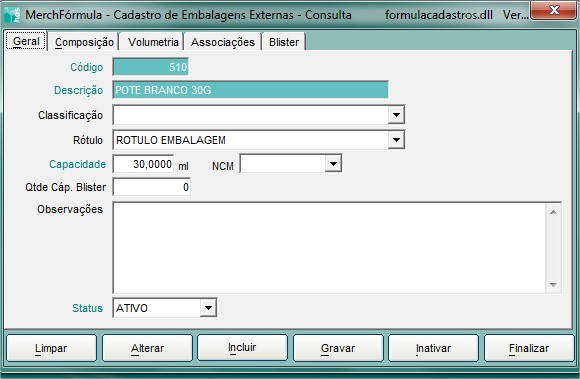Click the MerchFórmula app icon in title bar
The width and height of the screenshot is (580, 379).
pos(12,14)
